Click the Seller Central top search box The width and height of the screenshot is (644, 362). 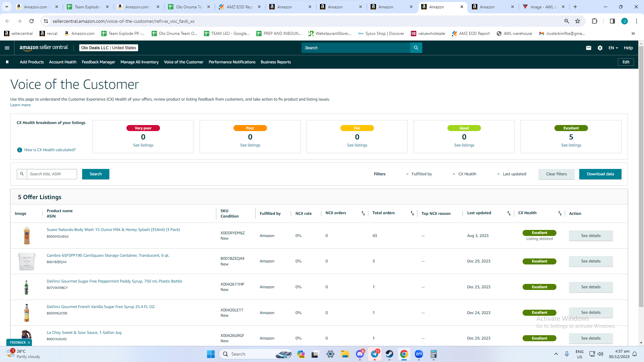tap(356, 48)
